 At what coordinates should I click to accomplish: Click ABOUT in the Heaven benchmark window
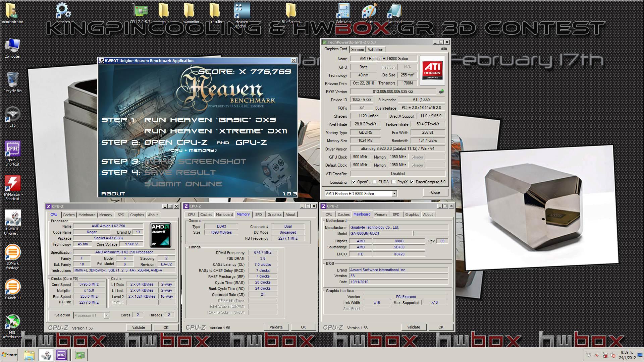tap(113, 194)
